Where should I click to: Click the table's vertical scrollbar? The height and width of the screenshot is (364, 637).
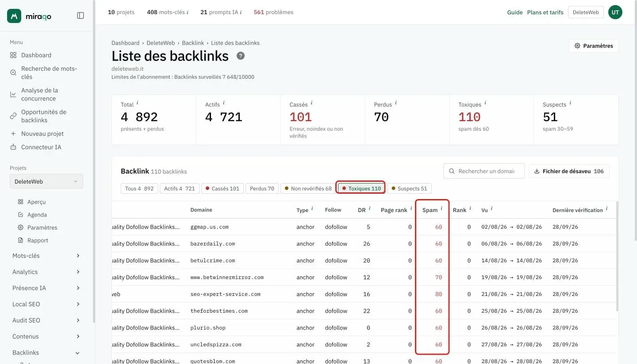pyautogui.click(x=617, y=257)
